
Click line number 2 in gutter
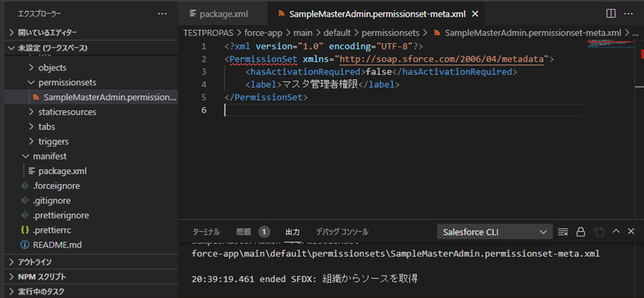(x=204, y=59)
